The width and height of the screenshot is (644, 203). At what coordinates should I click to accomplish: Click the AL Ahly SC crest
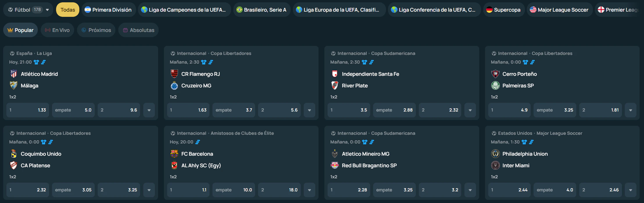(174, 165)
